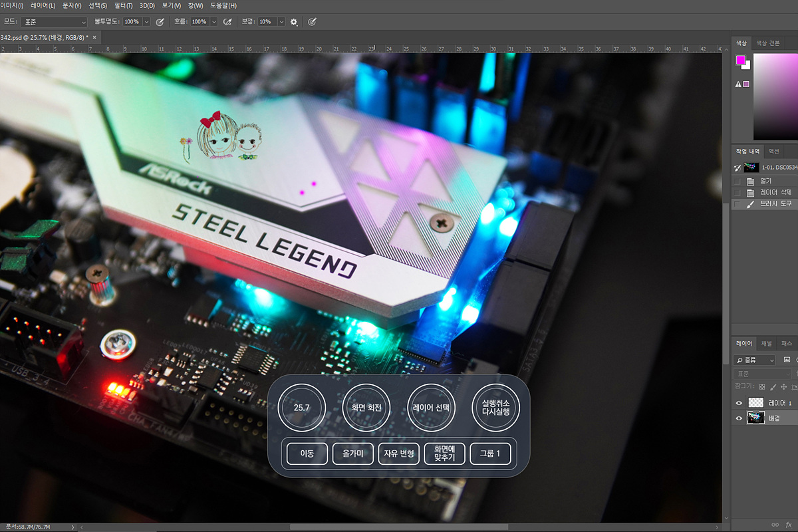Click the 25.7 zoom dial button
Viewport: 798px width, 532px height.
pos(301,408)
